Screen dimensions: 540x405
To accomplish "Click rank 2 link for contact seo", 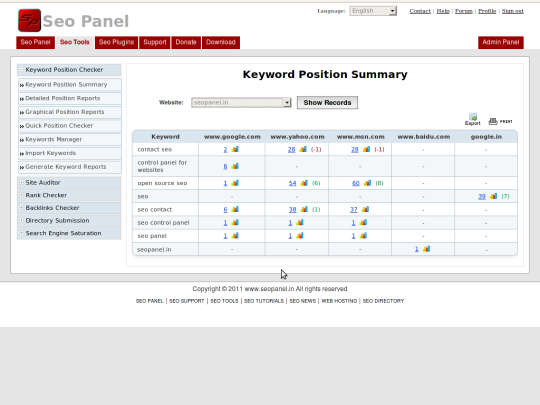I will click(225, 149).
